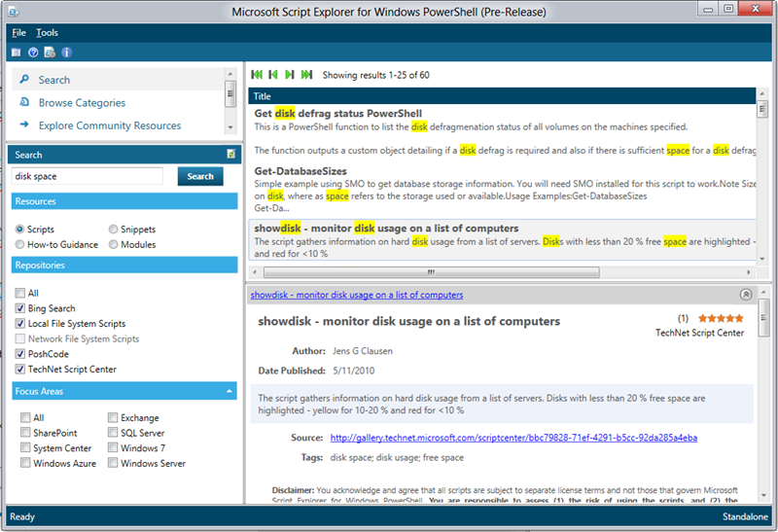Viewport: 778px width, 532px height.
Task: Check the System Center focus area
Action: (25, 447)
